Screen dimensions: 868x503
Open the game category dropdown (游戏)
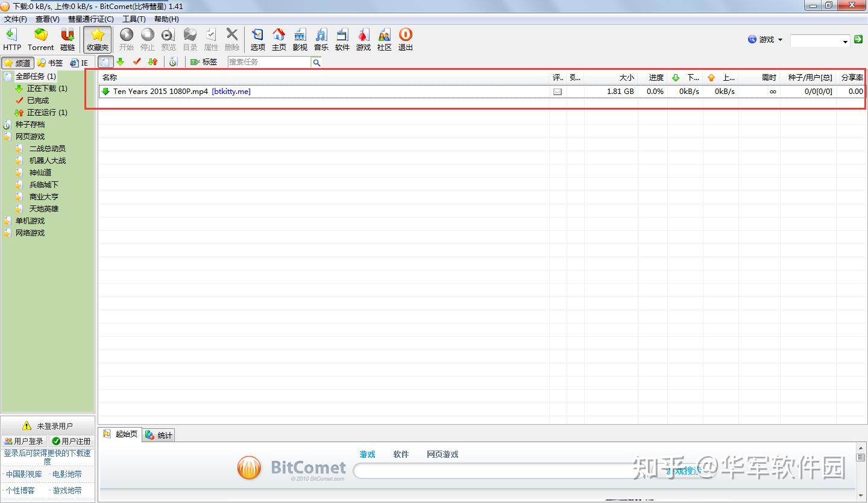pyautogui.click(x=764, y=39)
